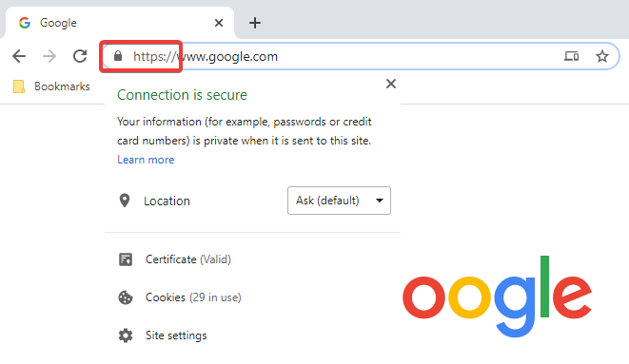This screenshot has width=629, height=364.
Task: Click the dropdown arrow next to Ask (default)
Action: click(380, 201)
